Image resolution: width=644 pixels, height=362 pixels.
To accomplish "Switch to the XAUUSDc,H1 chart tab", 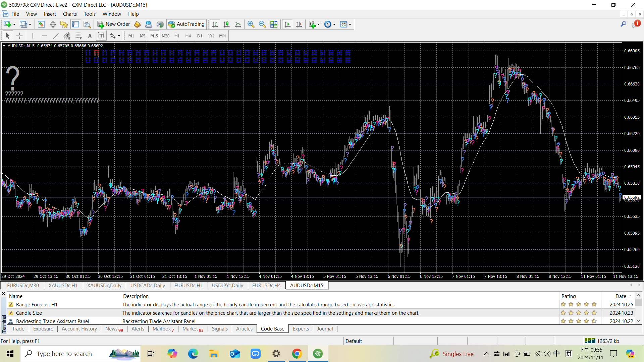I will [x=63, y=285].
